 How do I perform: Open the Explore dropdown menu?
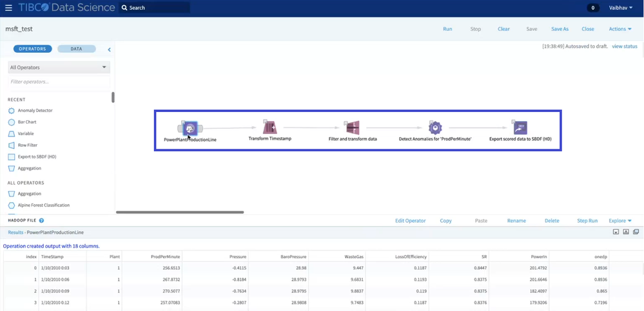click(x=620, y=221)
